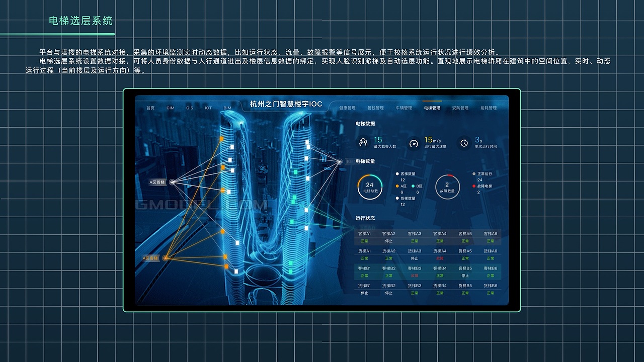Viewport: 644px width, 362px height.
Task: Select 货梯B5 in the status table
Action: [465, 286]
